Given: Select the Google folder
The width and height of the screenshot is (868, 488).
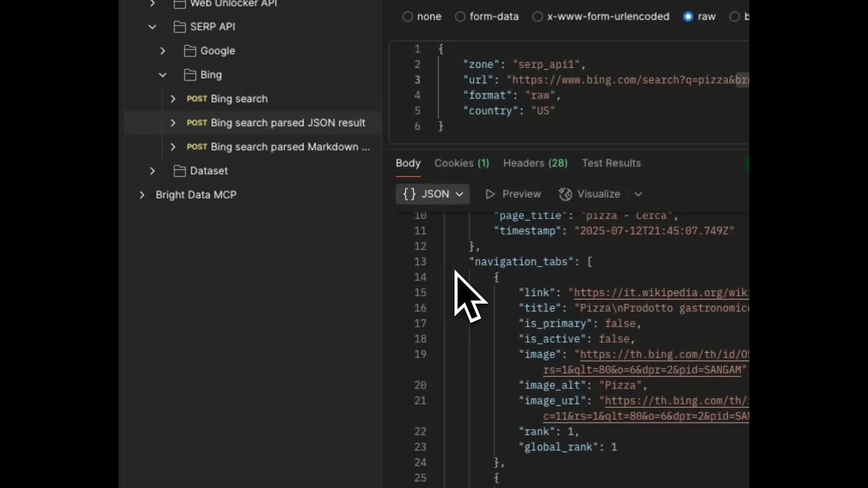Looking at the screenshot, I should tap(218, 51).
